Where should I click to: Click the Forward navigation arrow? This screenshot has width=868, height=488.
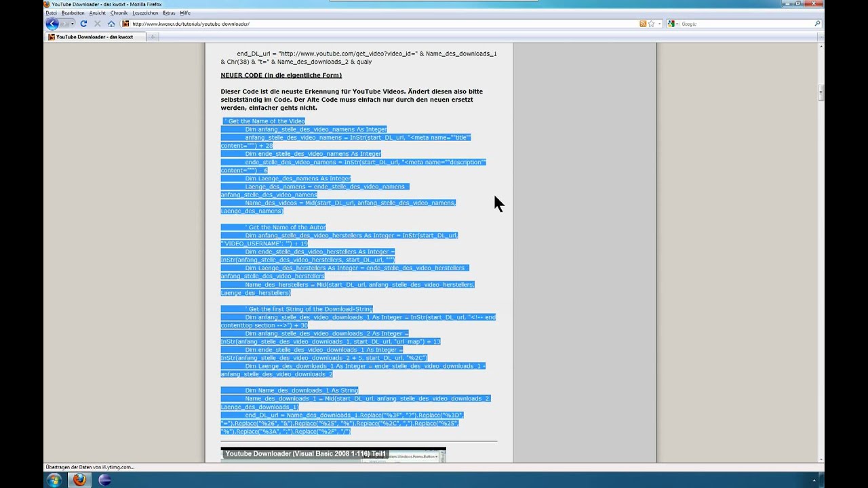(65, 24)
